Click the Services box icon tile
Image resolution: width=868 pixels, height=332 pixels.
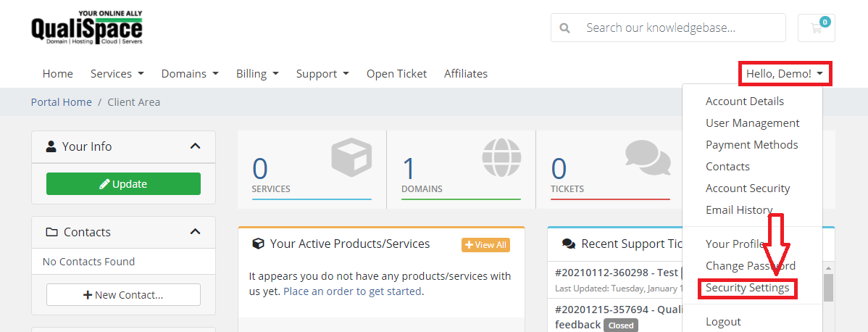click(x=312, y=169)
